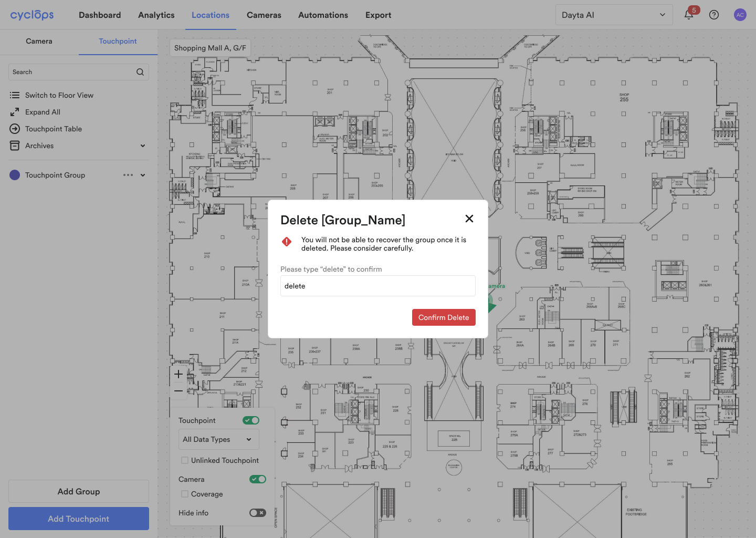The width and height of the screenshot is (756, 538).
Task: Open the All Data Types dropdown
Action: [218, 439]
